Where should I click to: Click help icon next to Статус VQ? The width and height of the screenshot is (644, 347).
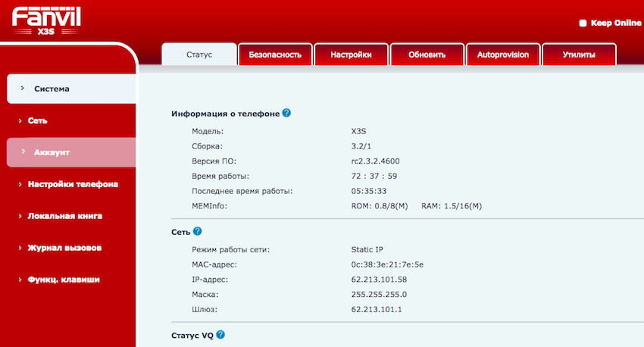coord(221,334)
